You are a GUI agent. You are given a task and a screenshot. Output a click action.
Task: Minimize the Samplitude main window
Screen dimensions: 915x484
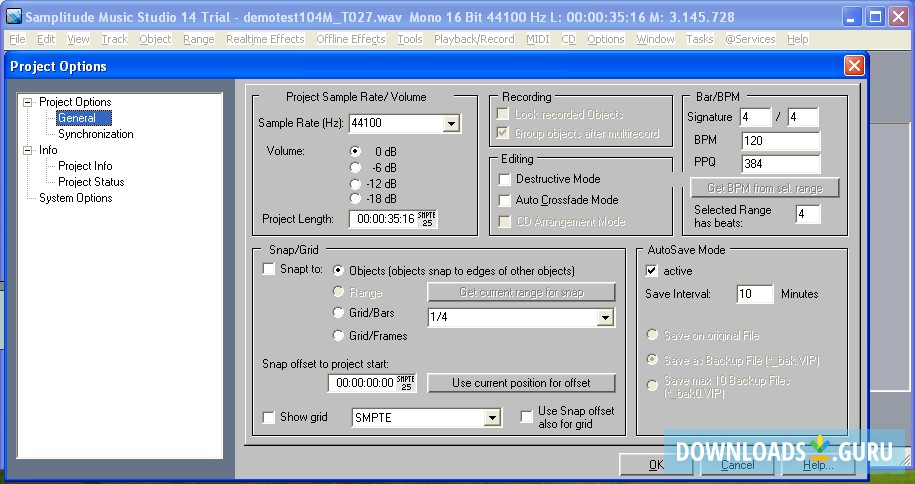tap(853, 17)
